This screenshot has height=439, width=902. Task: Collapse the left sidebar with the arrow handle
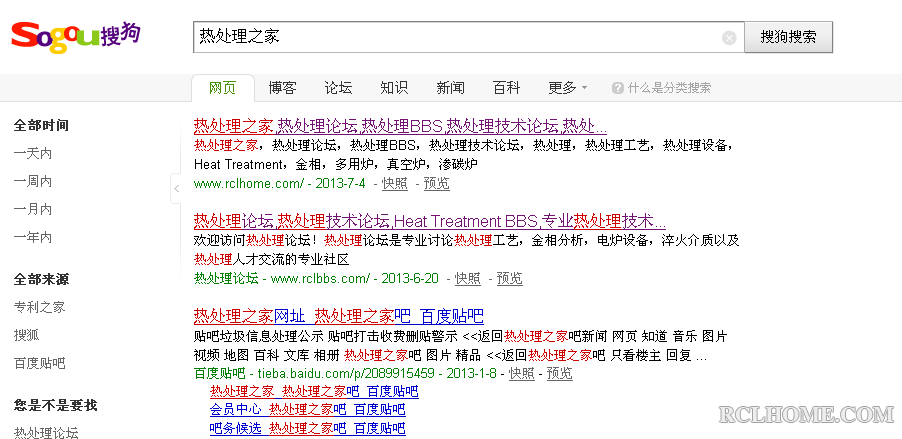tap(176, 188)
